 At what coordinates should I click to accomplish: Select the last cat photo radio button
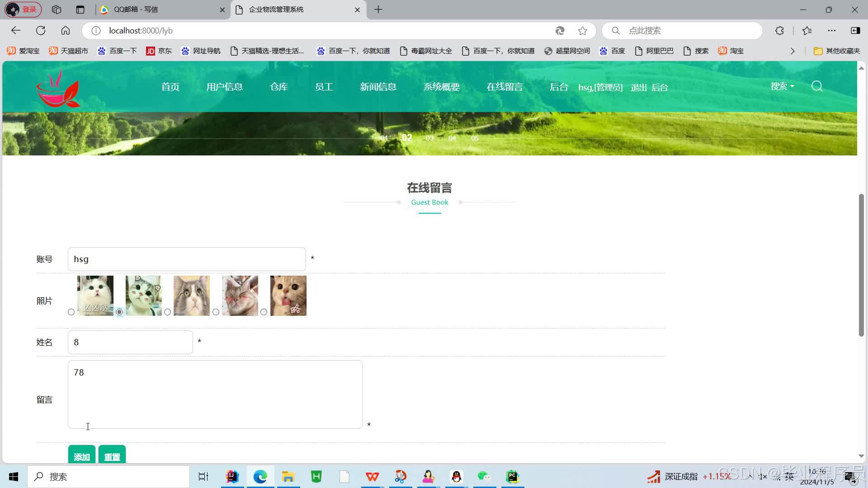tap(264, 312)
